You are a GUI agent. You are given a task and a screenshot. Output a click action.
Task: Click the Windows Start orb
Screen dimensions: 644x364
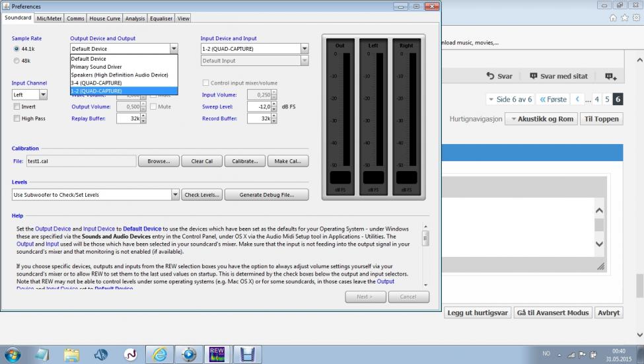(12, 355)
